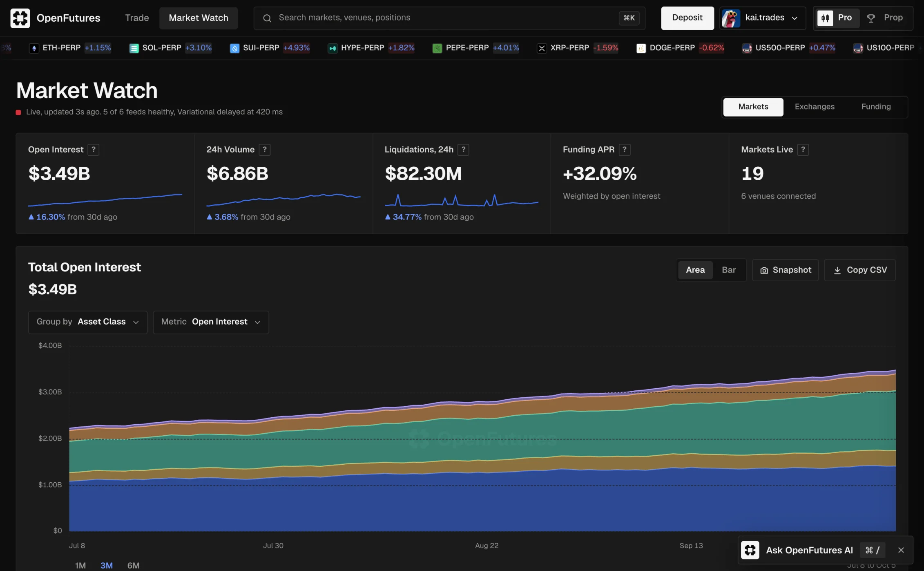Focus the search markets input field
The width and height of the screenshot is (924, 571).
[449, 18]
